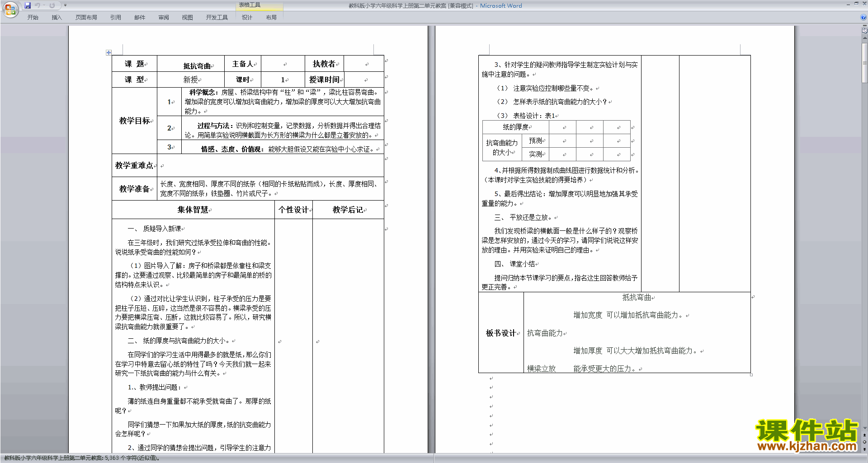868x463 pixels.
Task: Click the vertical scrollbar down arrow
Action: (x=865, y=428)
